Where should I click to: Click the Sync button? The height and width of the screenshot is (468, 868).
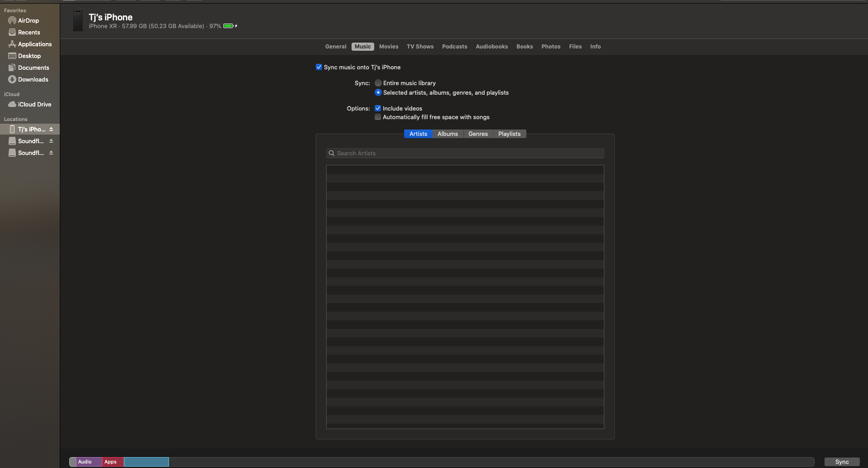click(842, 462)
